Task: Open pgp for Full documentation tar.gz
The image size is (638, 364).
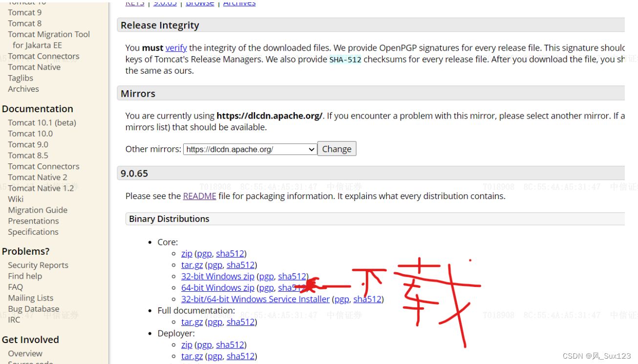Action: (x=215, y=322)
